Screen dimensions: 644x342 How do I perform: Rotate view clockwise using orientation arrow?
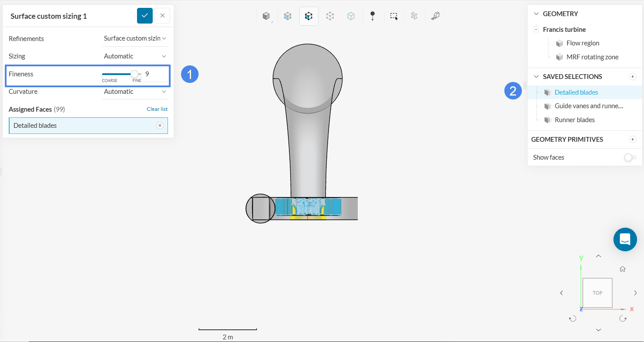pyautogui.click(x=623, y=319)
